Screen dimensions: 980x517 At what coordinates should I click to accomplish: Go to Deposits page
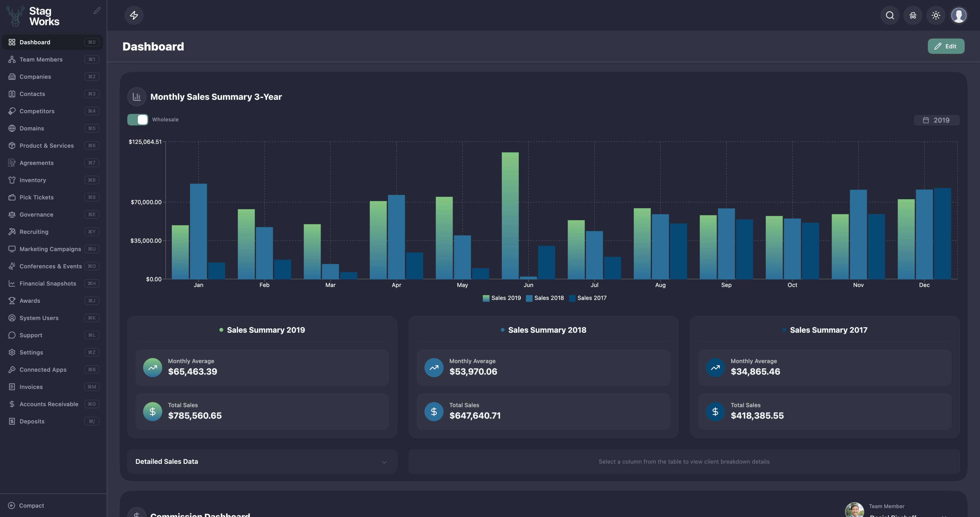click(53, 421)
